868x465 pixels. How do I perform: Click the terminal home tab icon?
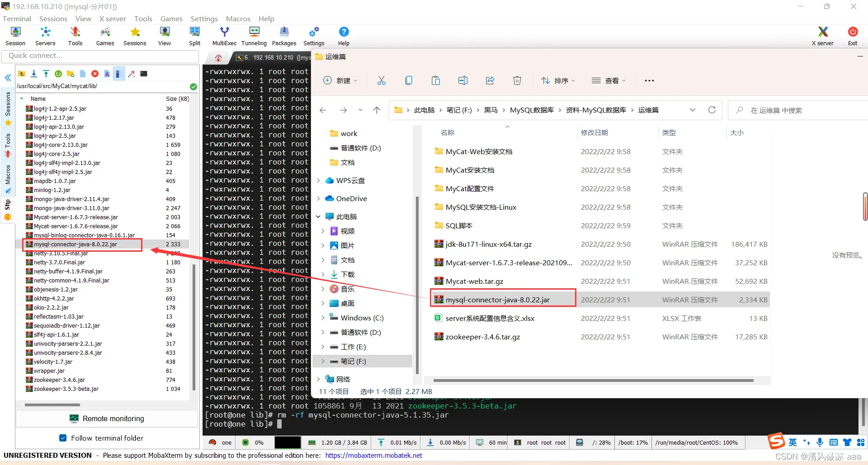[218, 57]
